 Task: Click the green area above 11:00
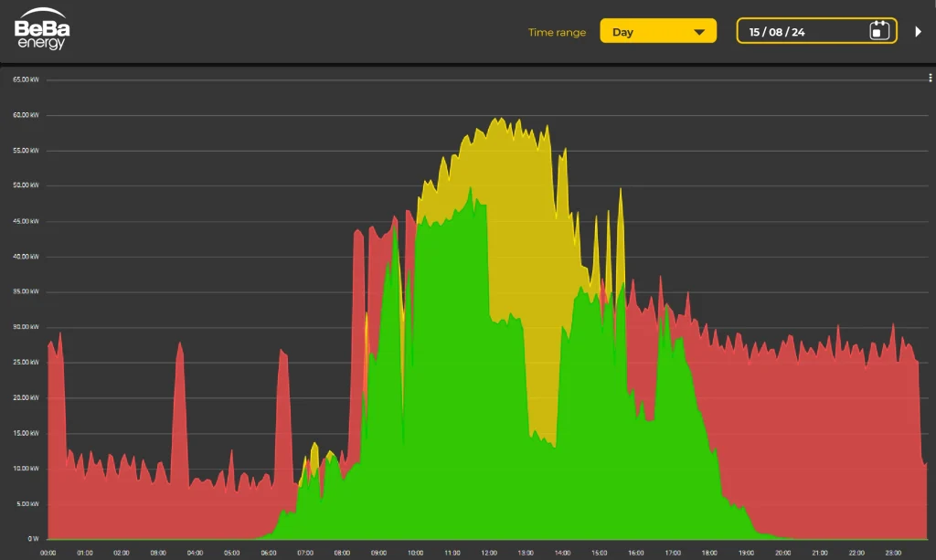click(x=452, y=365)
